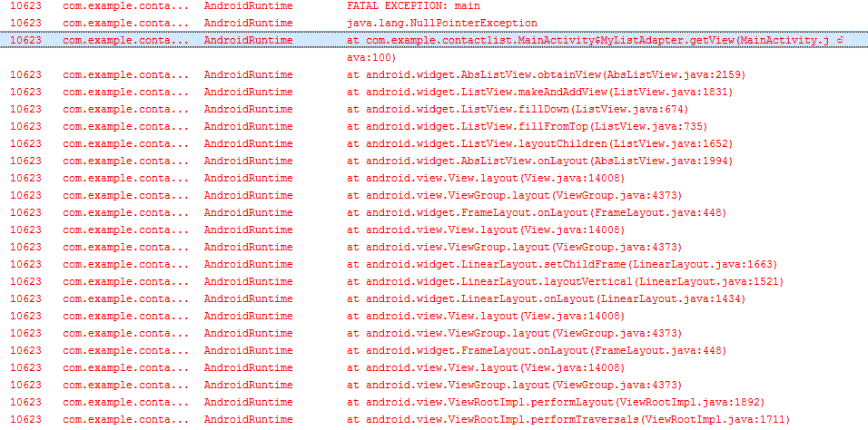The width and height of the screenshot is (868, 430).
Task: Click the ViewRootImpl.performLayout trace line
Action: 555,402
